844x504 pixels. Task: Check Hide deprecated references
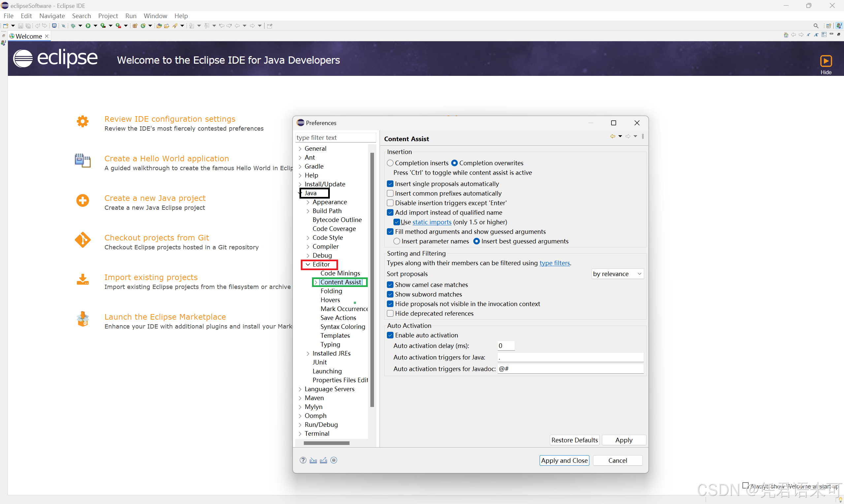390,313
